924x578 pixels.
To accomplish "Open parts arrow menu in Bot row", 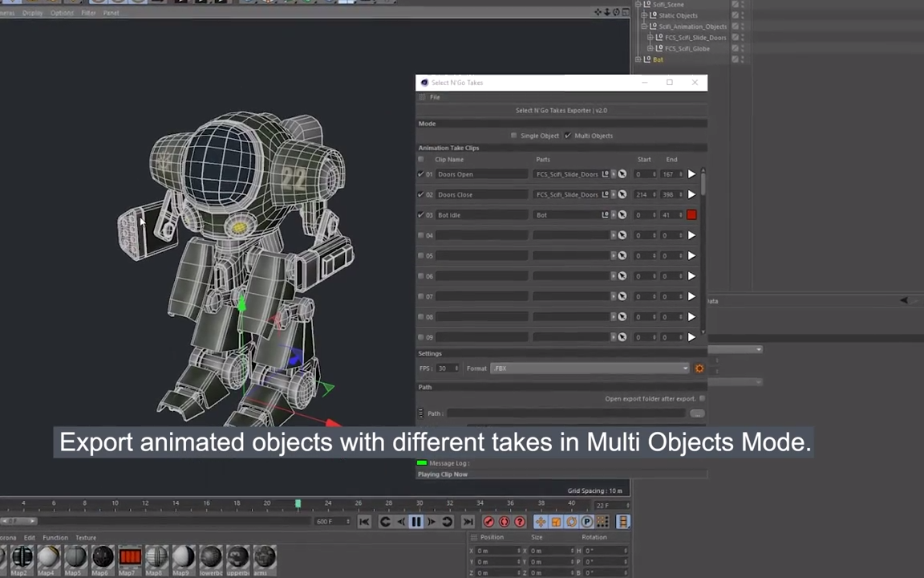I will click(x=614, y=215).
